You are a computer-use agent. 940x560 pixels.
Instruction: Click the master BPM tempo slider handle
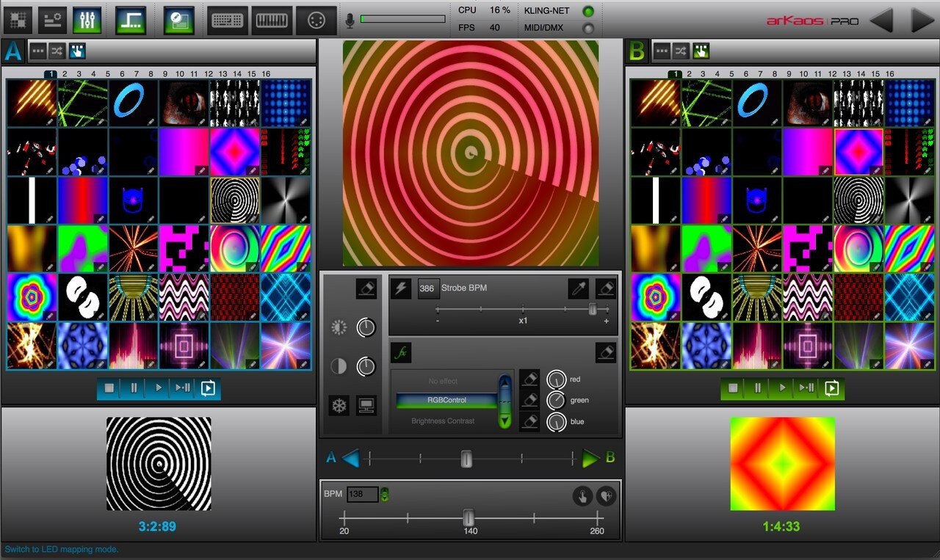pyautogui.click(x=469, y=516)
